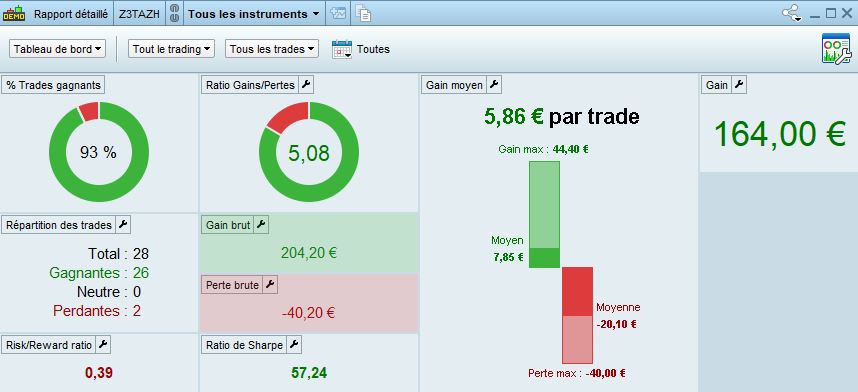Click the wrench beside Répartition des trades
The image size is (858, 392).
tap(123, 224)
